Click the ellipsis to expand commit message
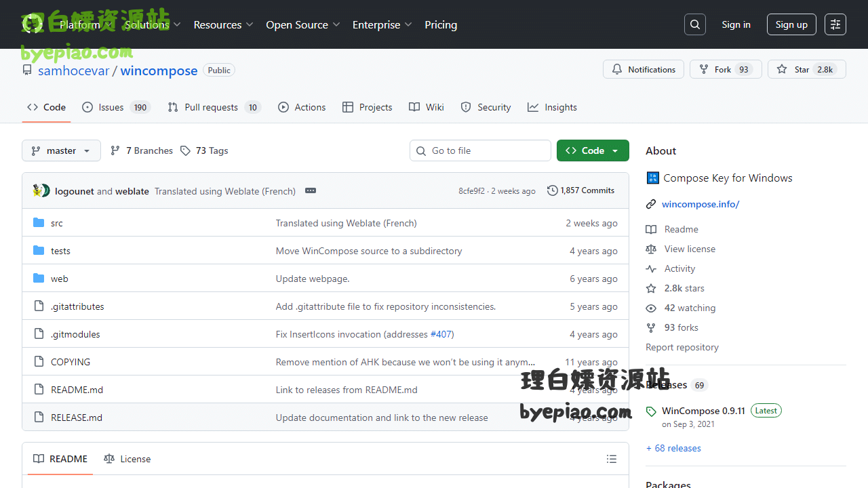 click(x=311, y=190)
